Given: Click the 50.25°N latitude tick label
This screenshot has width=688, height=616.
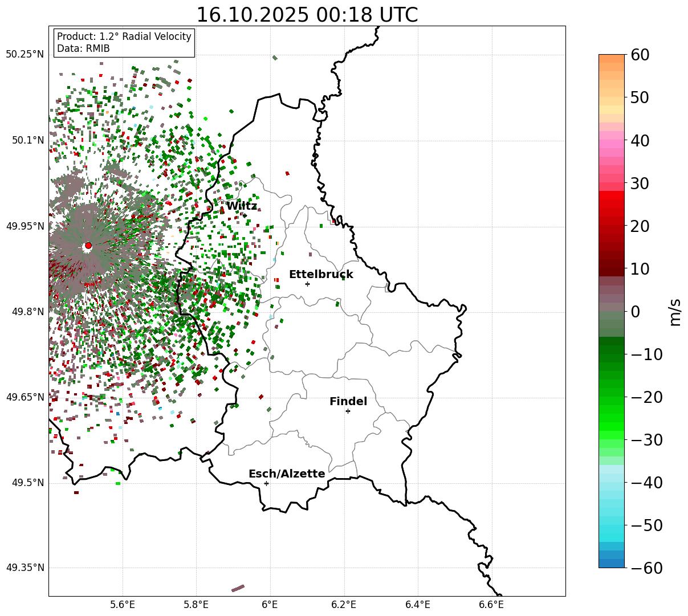Looking at the screenshot, I should point(25,55).
